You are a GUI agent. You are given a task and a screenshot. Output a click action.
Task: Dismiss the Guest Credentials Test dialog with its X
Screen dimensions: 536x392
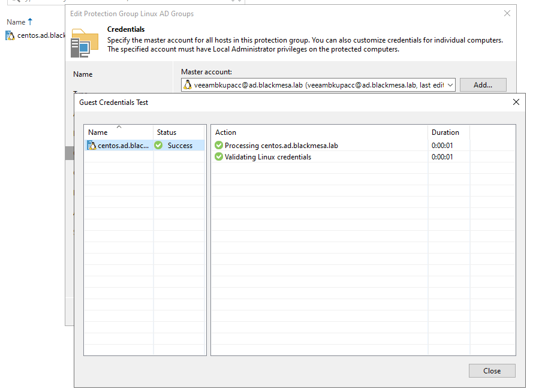pos(516,102)
